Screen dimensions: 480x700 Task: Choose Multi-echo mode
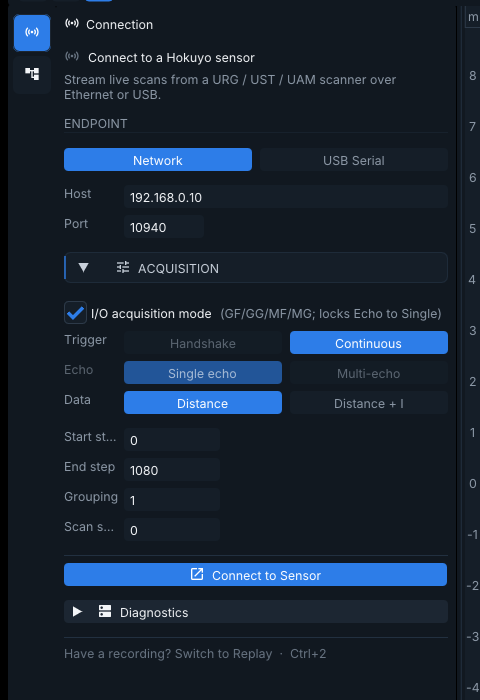[x=368, y=373]
